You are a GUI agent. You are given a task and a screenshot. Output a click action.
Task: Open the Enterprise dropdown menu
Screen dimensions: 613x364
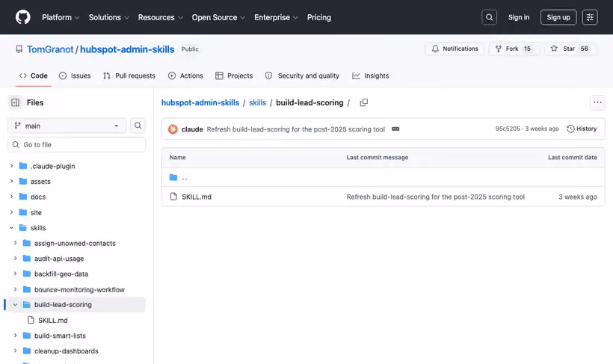pyautogui.click(x=276, y=18)
